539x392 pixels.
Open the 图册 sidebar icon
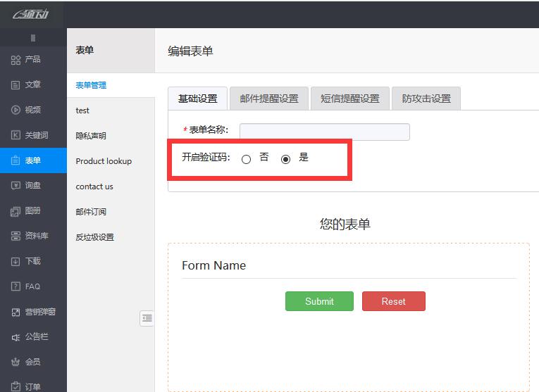coord(16,211)
